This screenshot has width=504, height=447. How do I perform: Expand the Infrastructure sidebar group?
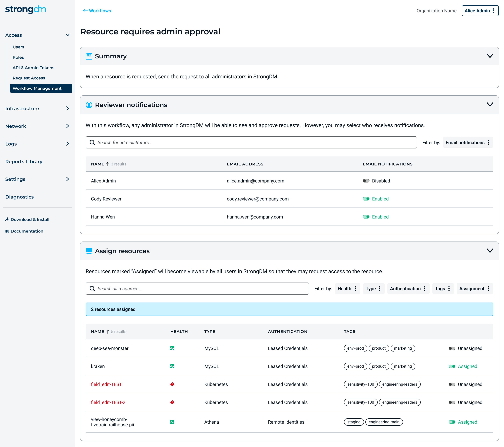coord(67,108)
